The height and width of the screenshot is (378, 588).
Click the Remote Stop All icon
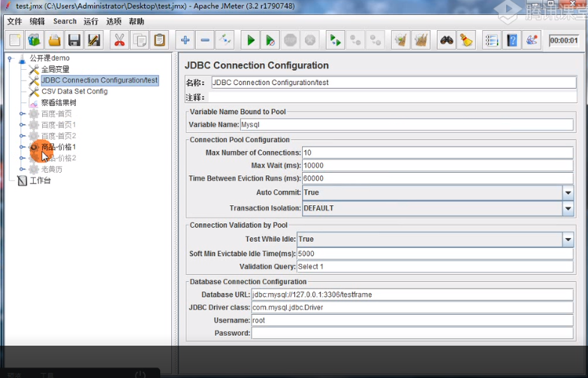355,40
